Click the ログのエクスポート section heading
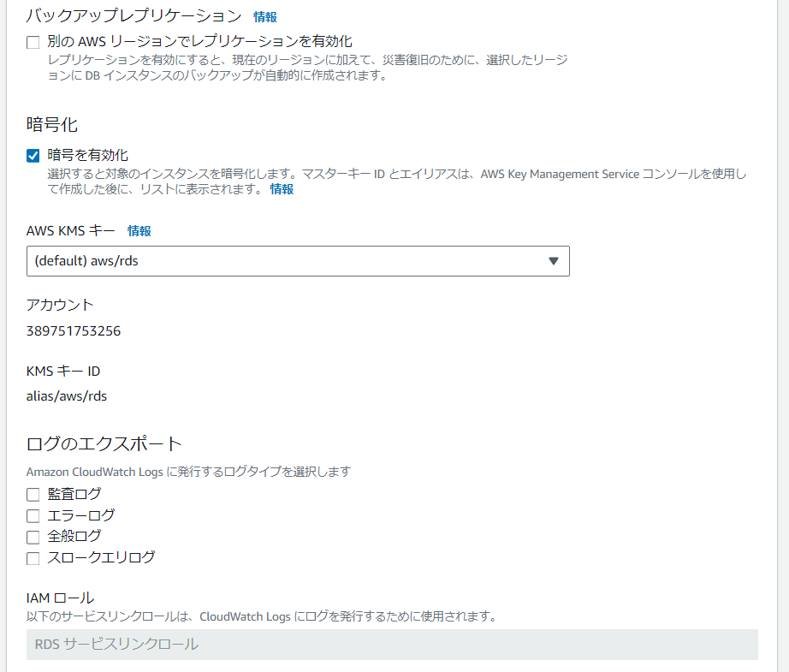This screenshot has height=672, width=789. (x=104, y=443)
